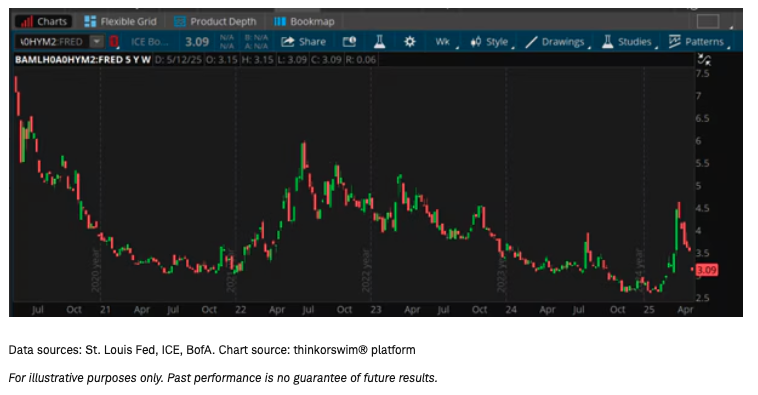Open the chart snapshot clock icon
758x395 pixels.
point(349,42)
